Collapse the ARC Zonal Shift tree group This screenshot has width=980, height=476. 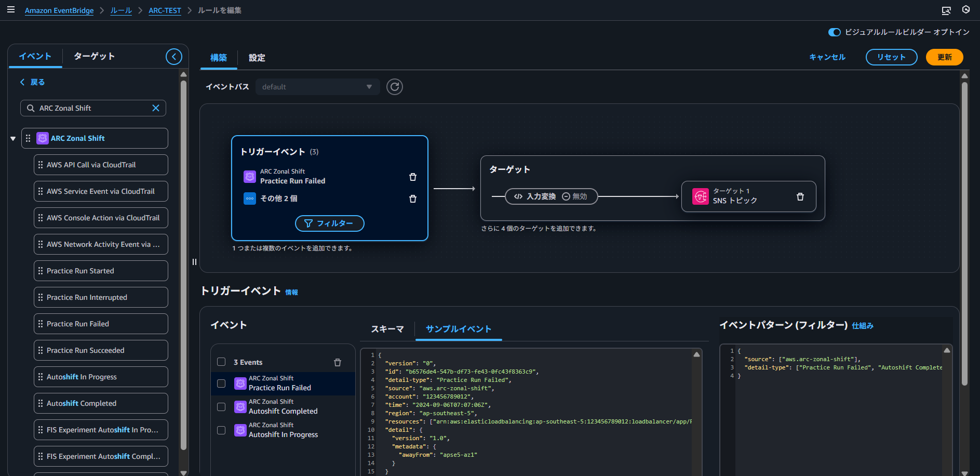pos(13,139)
